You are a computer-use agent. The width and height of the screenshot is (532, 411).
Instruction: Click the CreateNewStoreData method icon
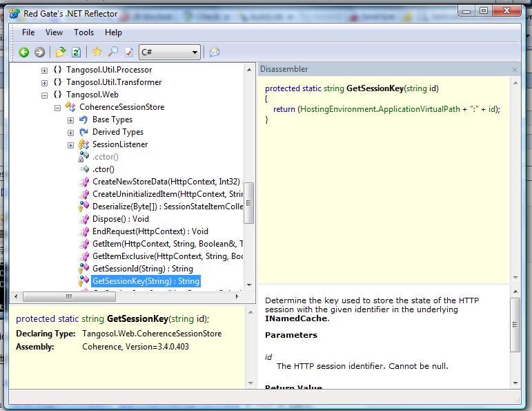pos(84,182)
